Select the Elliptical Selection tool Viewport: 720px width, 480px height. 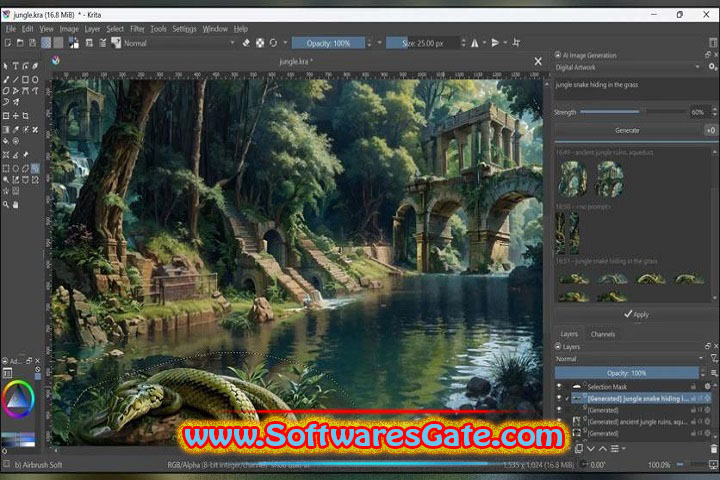[16, 169]
